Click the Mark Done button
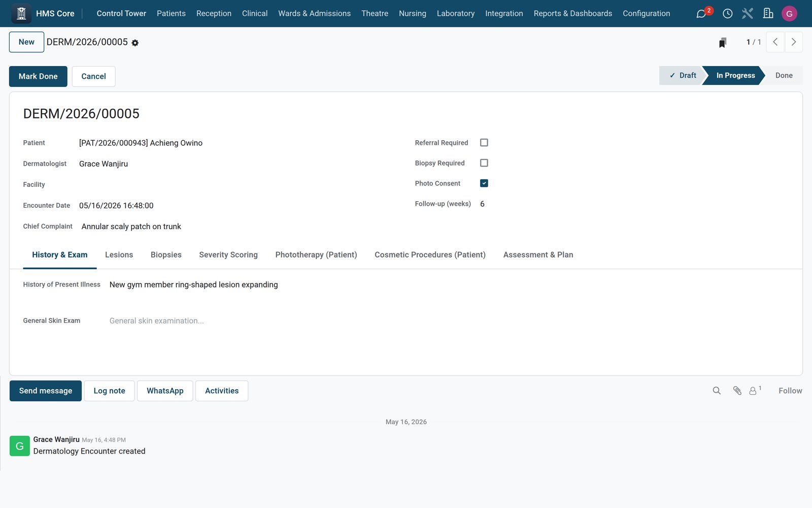The width and height of the screenshot is (812, 508). [38, 76]
